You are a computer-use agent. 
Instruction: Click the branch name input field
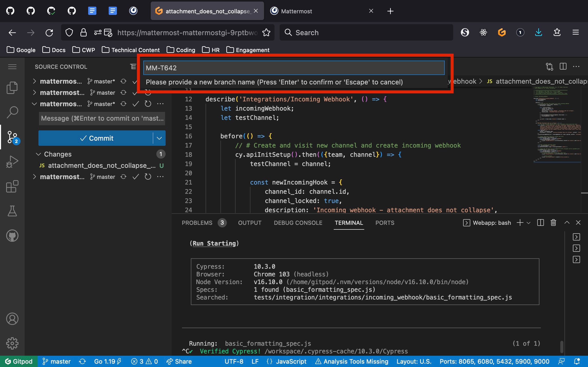click(x=294, y=68)
